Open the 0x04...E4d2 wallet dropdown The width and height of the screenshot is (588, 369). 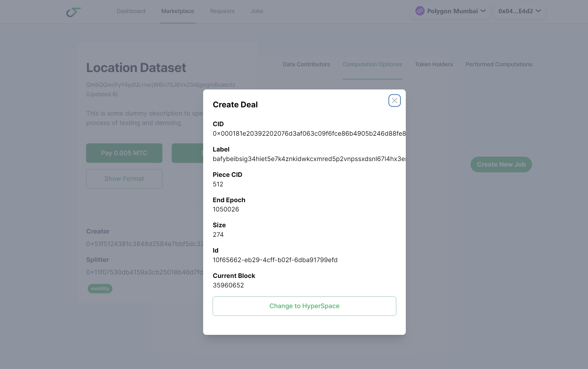tap(519, 11)
